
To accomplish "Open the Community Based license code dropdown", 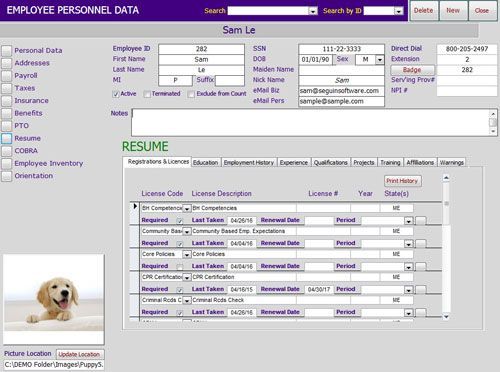I will click(187, 232).
